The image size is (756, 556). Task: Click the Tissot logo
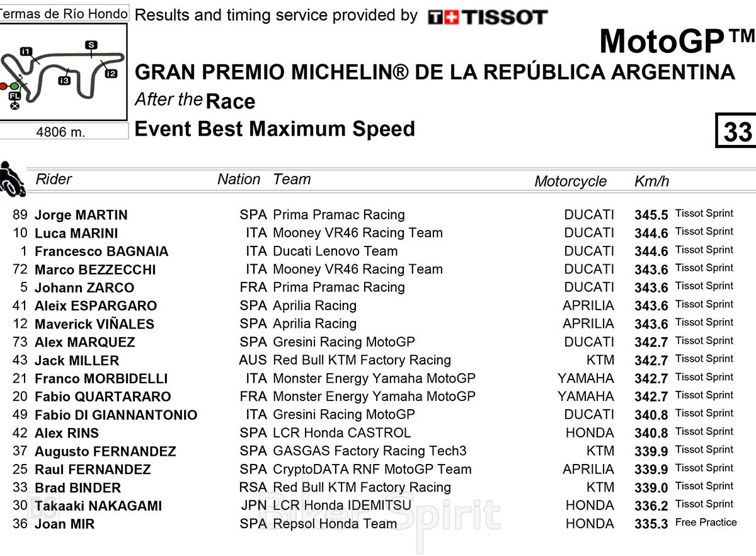[488, 17]
